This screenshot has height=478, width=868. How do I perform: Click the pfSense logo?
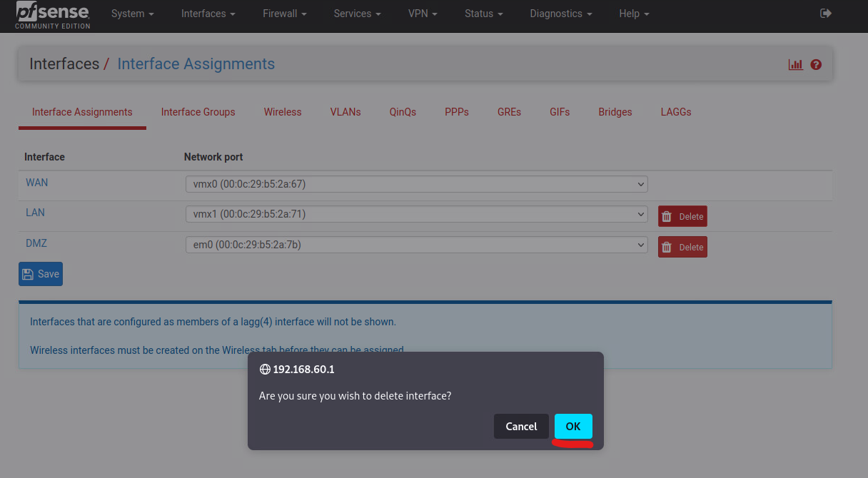[53, 15]
